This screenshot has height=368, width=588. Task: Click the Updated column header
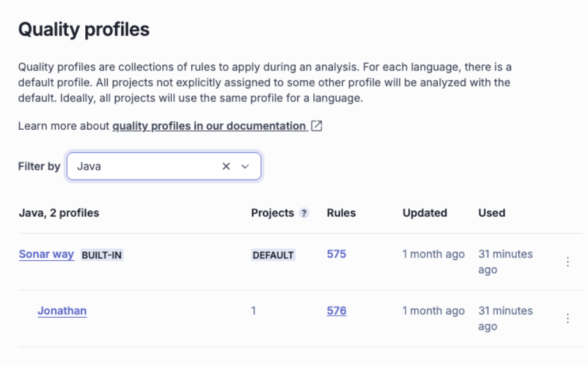425,213
